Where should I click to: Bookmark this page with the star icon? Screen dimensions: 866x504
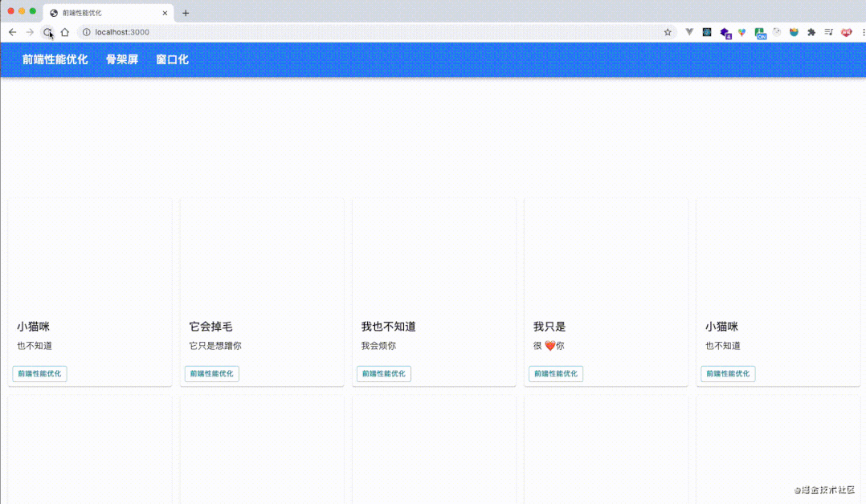click(668, 32)
